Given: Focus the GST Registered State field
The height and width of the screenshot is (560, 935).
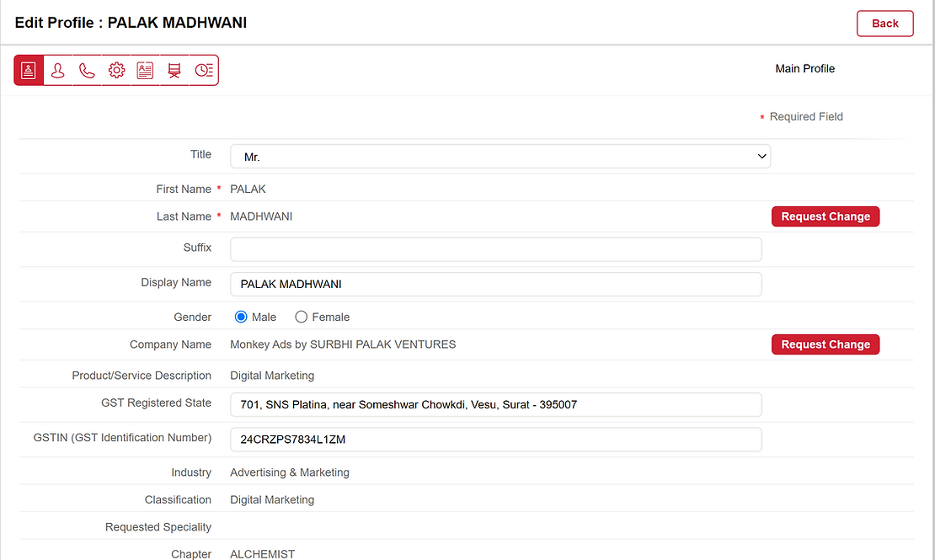Looking at the screenshot, I should pyautogui.click(x=495, y=404).
